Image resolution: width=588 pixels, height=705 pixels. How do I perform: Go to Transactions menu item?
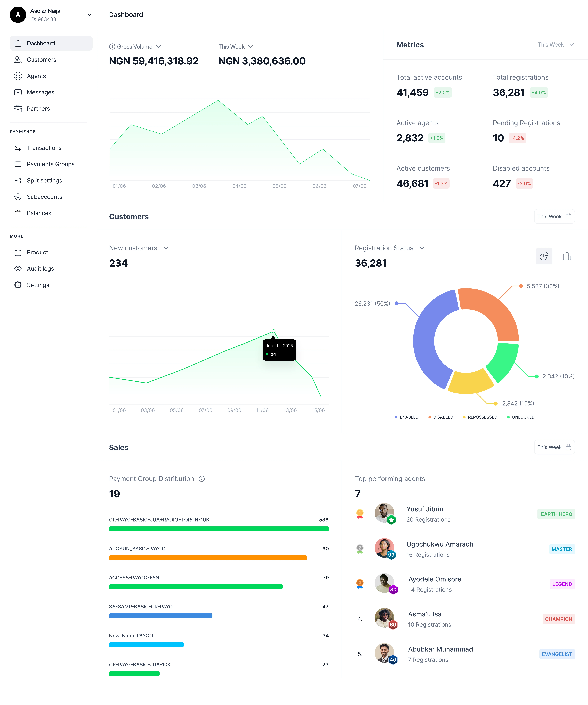point(44,148)
